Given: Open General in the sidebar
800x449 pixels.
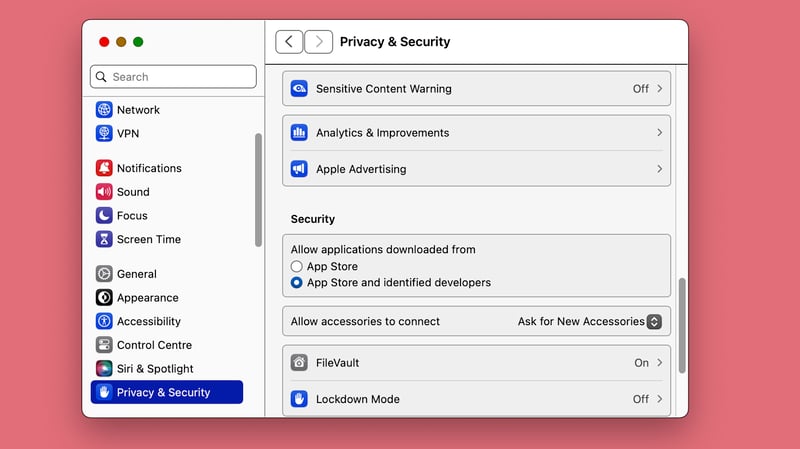Looking at the screenshot, I should click(137, 274).
